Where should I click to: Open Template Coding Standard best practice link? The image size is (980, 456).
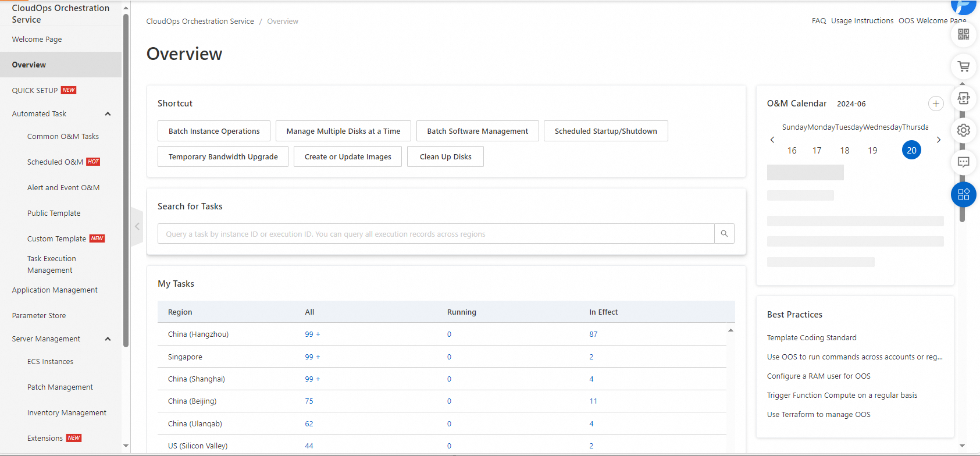coord(811,338)
